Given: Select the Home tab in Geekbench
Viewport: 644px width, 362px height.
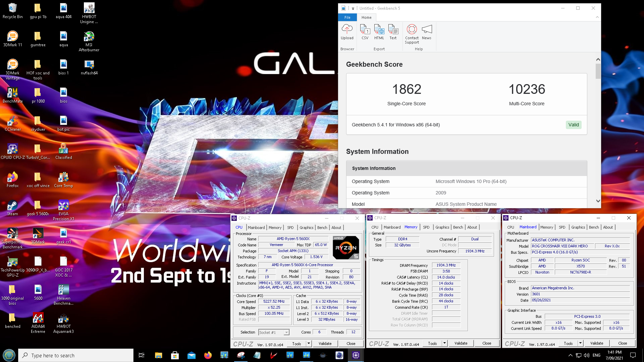Looking at the screenshot, I should point(366,17).
